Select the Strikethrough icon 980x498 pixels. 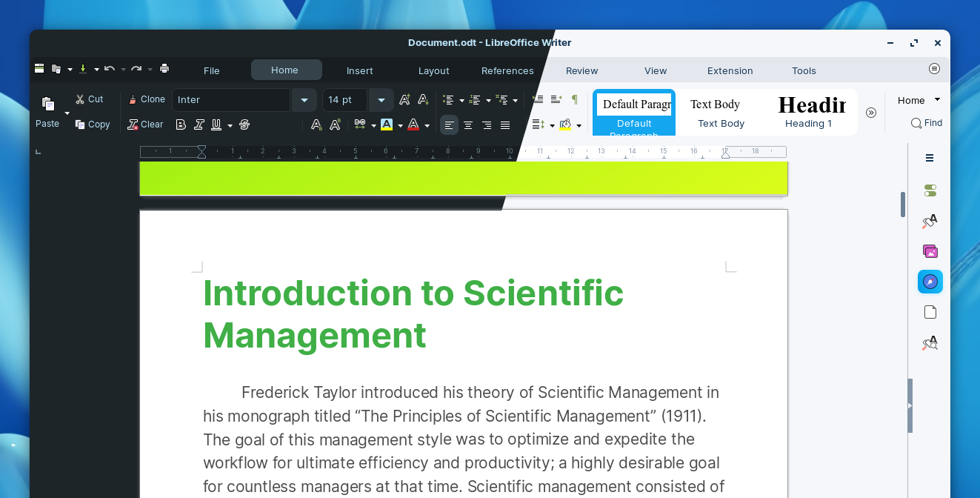244,124
